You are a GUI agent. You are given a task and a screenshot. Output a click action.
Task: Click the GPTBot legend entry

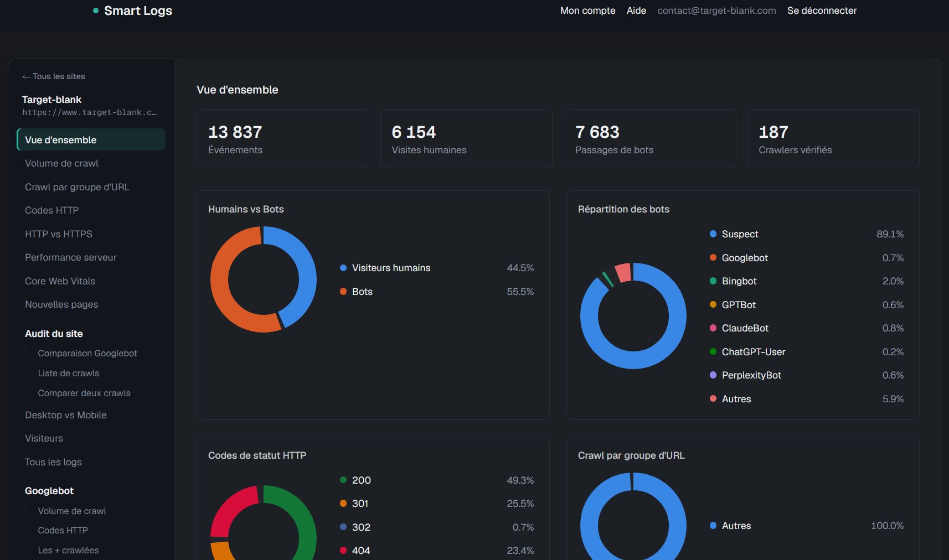(807, 305)
